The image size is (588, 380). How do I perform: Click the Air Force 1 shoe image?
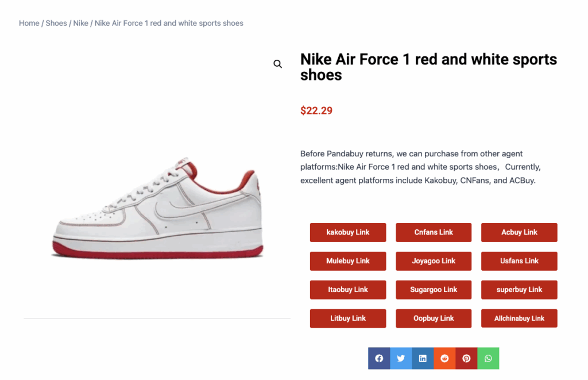click(x=157, y=210)
